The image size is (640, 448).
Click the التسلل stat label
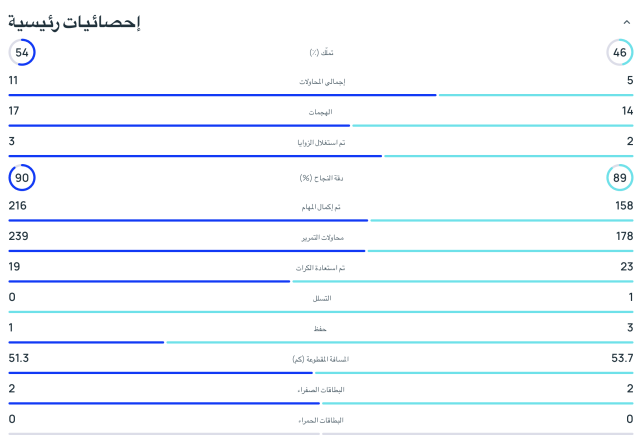(x=321, y=298)
